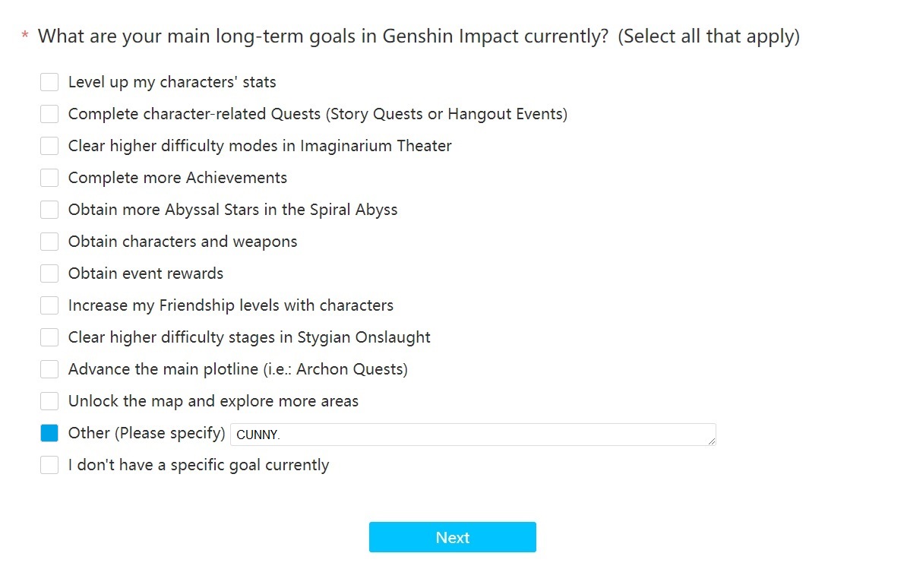Enable the "Complete more Achievements" checkbox
Screen dimensions: 907x588
coord(49,178)
